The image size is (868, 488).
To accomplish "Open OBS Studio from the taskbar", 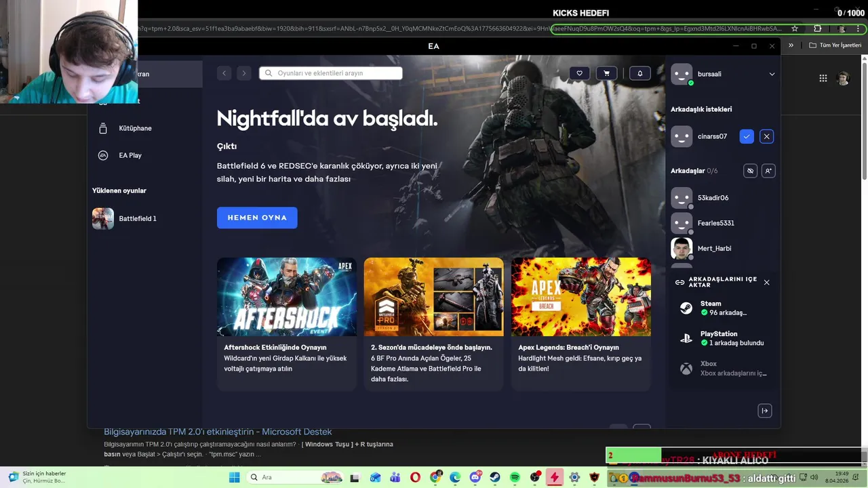I will click(535, 477).
